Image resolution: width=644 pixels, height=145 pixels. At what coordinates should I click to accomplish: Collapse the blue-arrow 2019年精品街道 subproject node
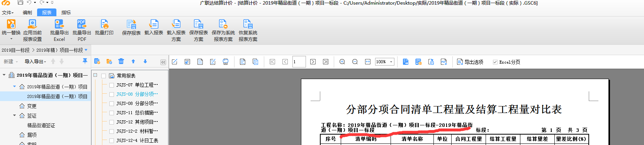[15, 86]
